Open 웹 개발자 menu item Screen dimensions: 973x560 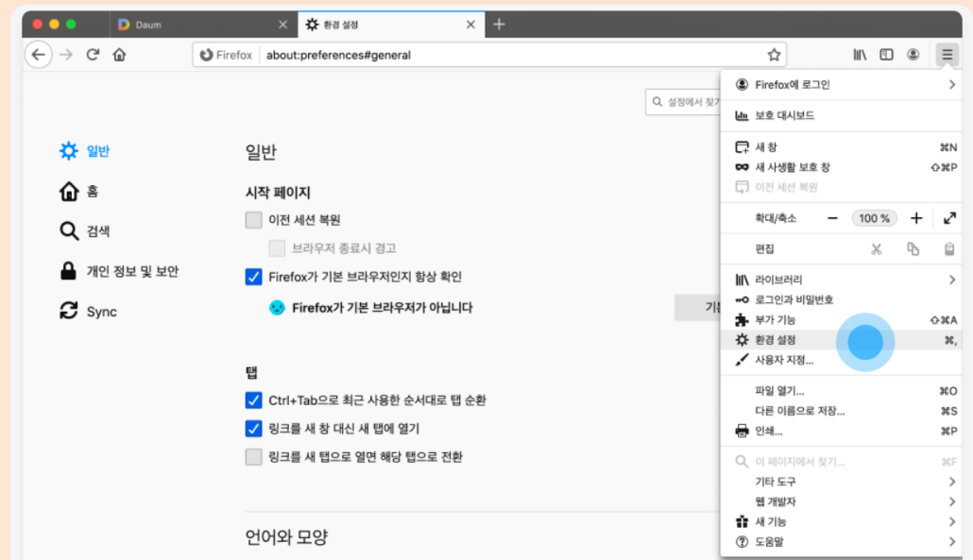click(841, 501)
